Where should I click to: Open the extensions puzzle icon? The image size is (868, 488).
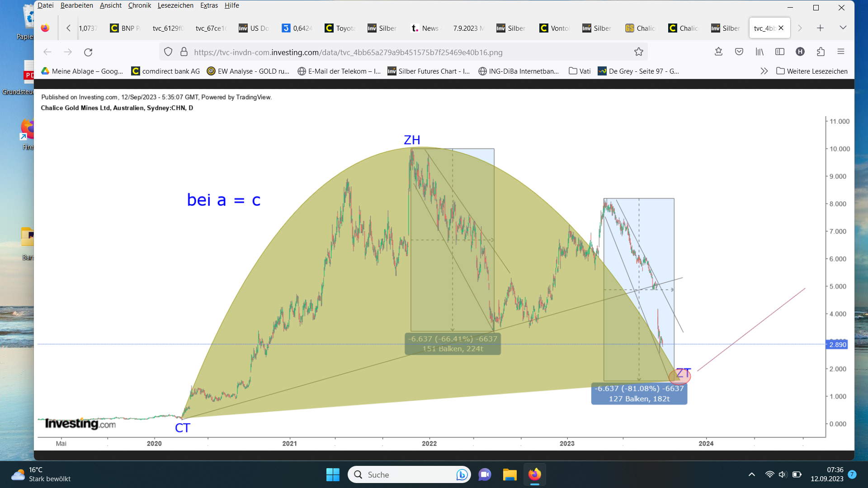pyautogui.click(x=821, y=52)
